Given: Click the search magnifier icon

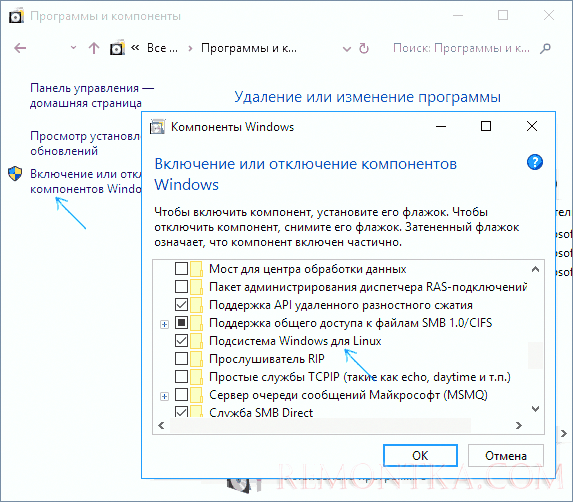Looking at the screenshot, I should pyautogui.click(x=545, y=48).
